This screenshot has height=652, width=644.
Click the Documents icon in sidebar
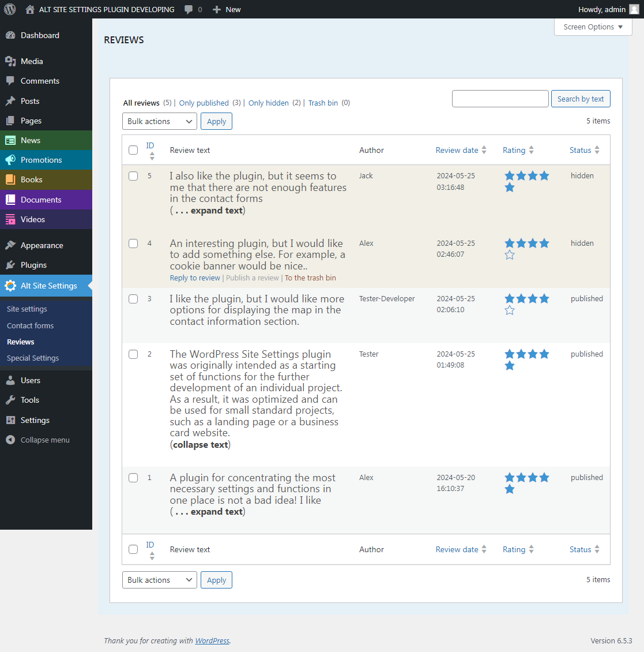click(10, 200)
